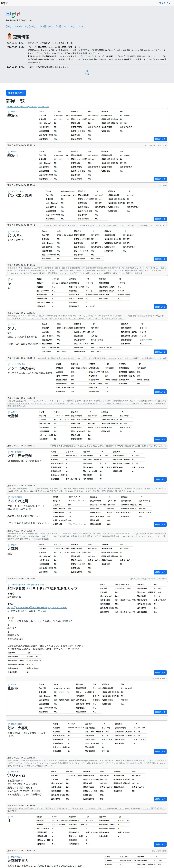The image size is (174, 868).
Task: Open the atom.xml feed link
Action: 27,106
